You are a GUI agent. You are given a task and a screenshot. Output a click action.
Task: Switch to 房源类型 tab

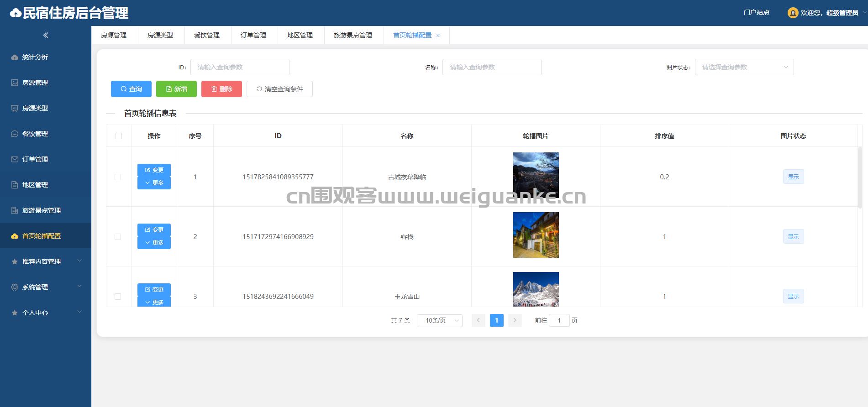tap(160, 35)
